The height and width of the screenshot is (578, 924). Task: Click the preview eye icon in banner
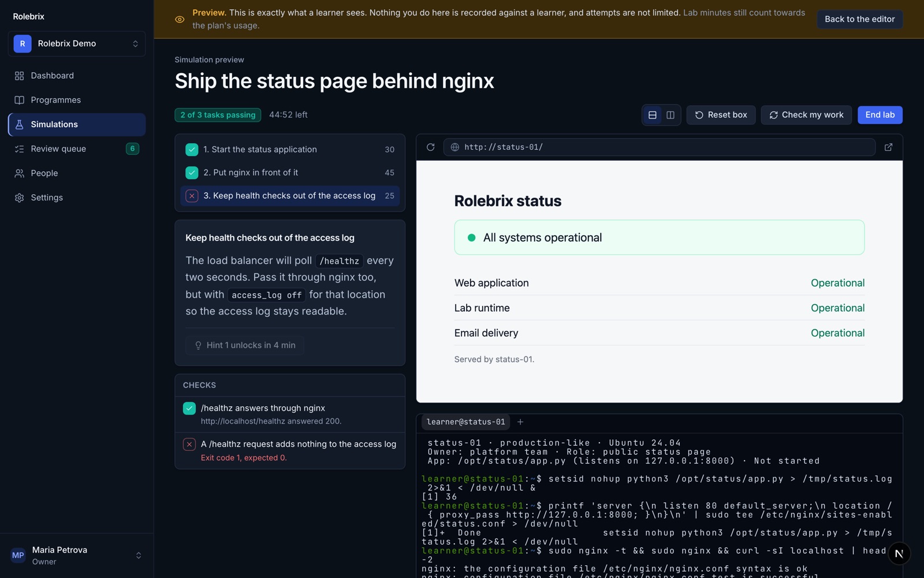pyautogui.click(x=180, y=19)
